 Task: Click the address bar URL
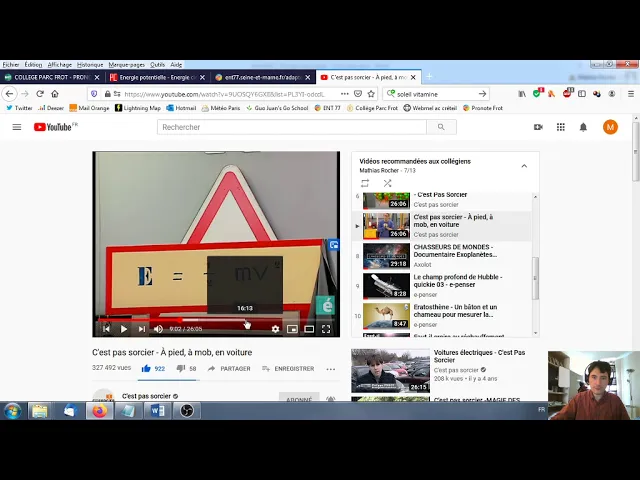pyautogui.click(x=224, y=94)
